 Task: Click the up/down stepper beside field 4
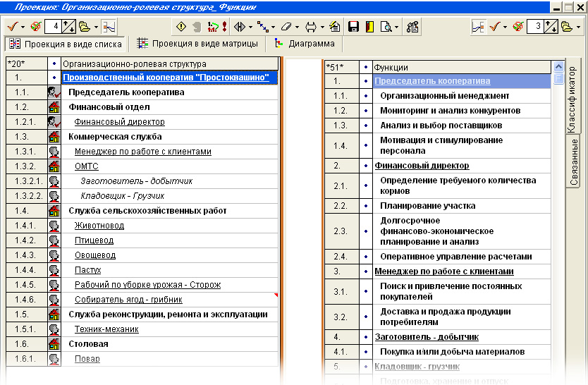[68, 27]
